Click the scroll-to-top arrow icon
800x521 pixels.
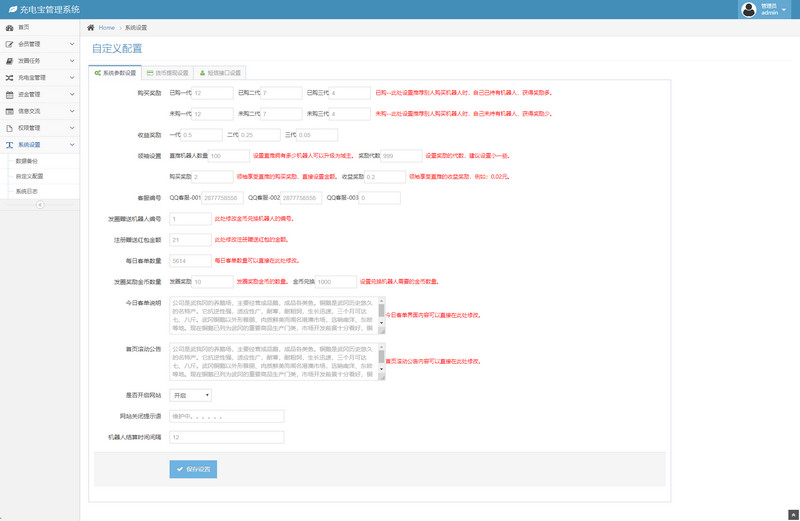(x=793, y=515)
